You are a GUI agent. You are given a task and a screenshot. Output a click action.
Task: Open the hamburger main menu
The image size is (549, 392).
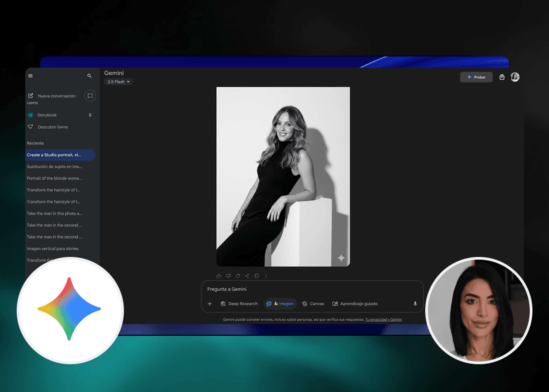[30, 76]
